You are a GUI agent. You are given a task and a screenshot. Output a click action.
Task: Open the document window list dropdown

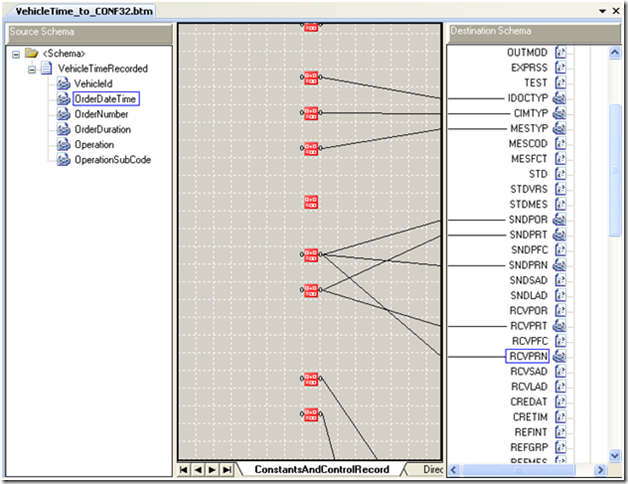(602, 11)
